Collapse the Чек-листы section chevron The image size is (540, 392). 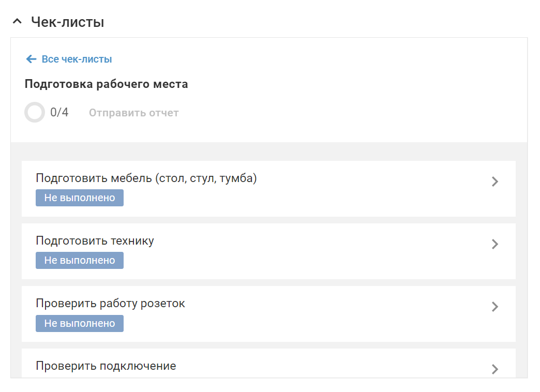(18, 22)
